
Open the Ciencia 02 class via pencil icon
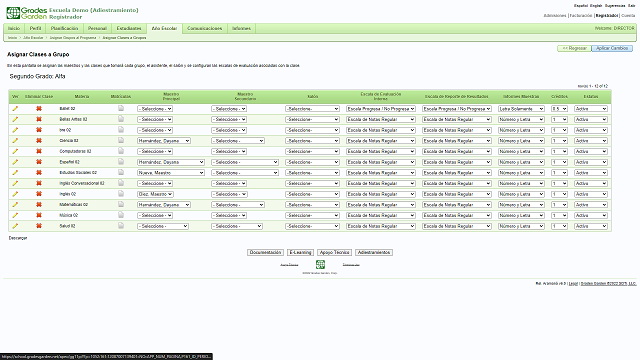[x=15, y=140]
